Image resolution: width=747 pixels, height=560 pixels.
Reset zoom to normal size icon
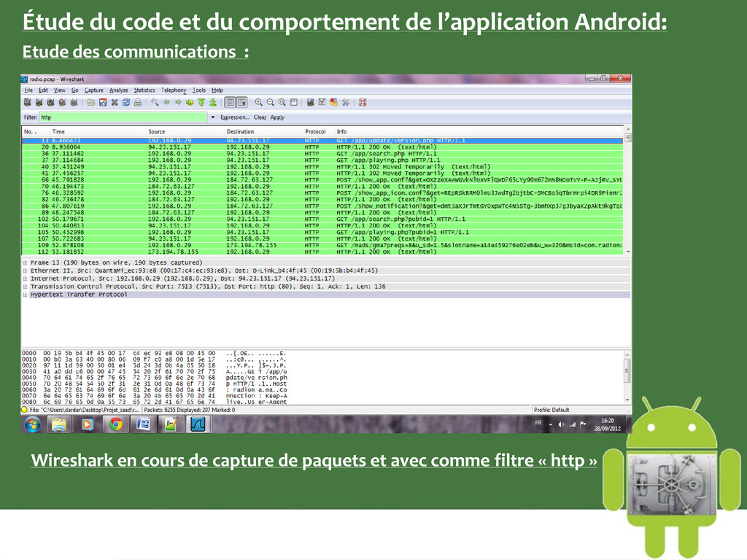[x=282, y=102]
